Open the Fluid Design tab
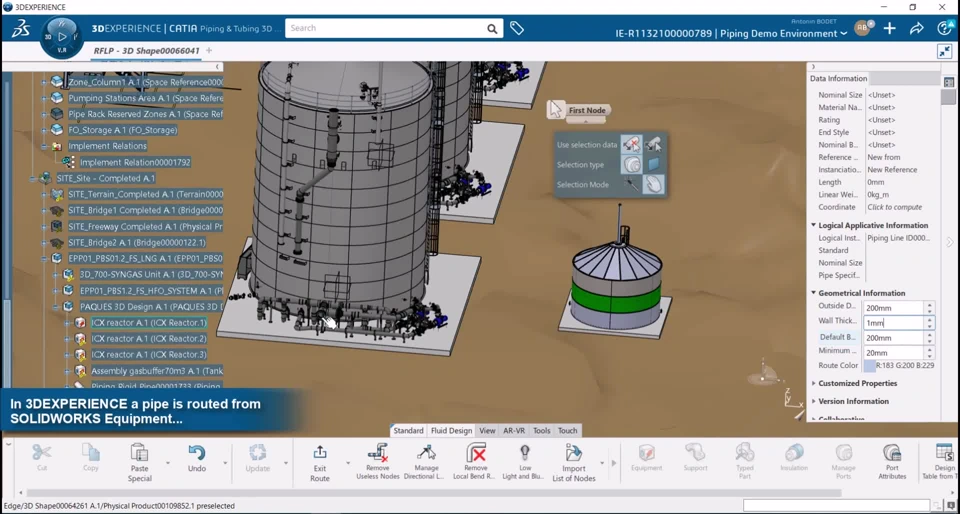Viewport: 960px width, 514px height. click(x=451, y=431)
